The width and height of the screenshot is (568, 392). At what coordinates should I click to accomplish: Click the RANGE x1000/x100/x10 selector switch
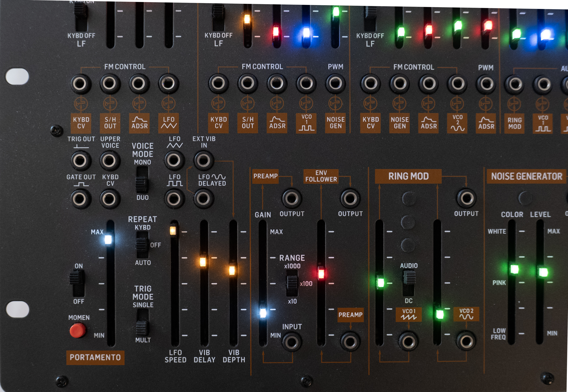(x=292, y=283)
